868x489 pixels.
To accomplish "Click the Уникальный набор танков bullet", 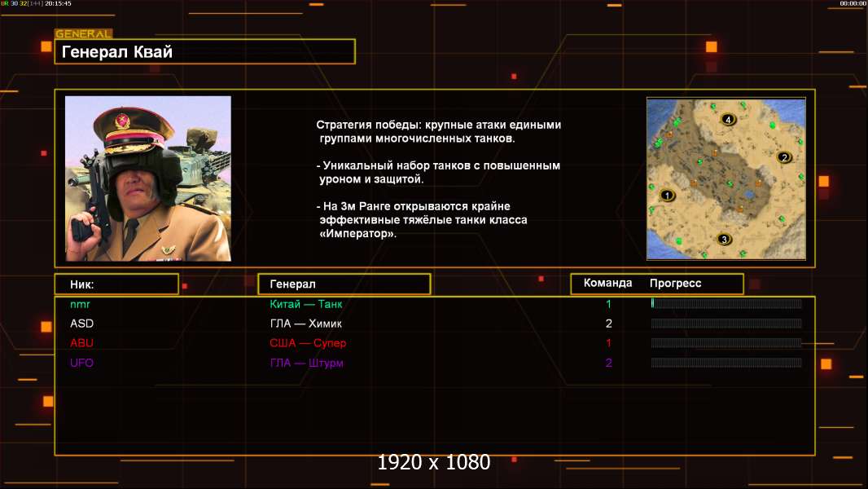I will click(x=438, y=172).
